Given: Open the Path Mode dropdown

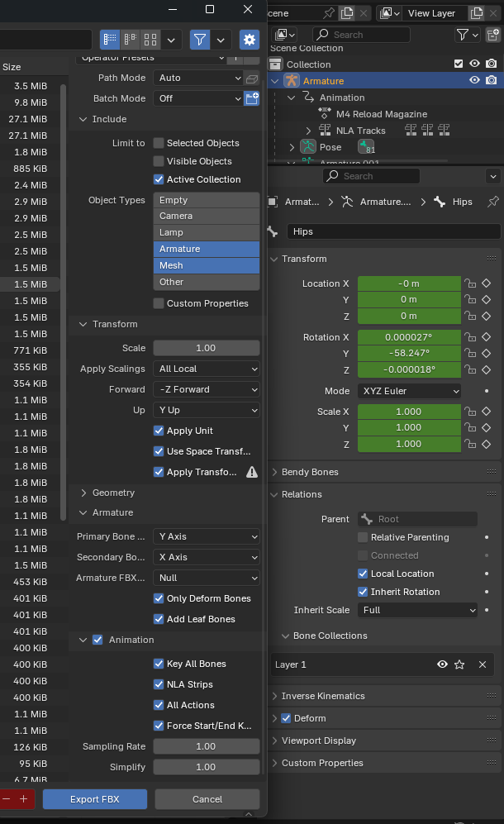Looking at the screenshot, I should point(198,78).
